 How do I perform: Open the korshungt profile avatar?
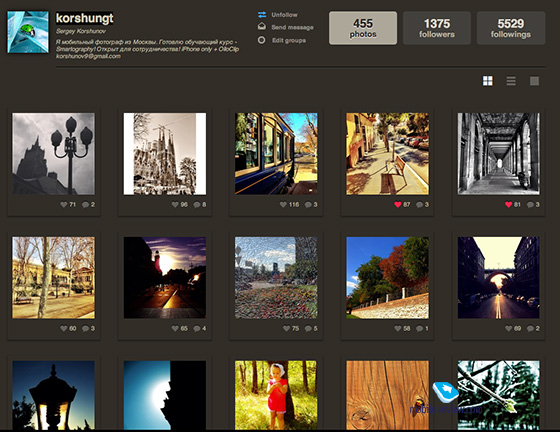28,32
